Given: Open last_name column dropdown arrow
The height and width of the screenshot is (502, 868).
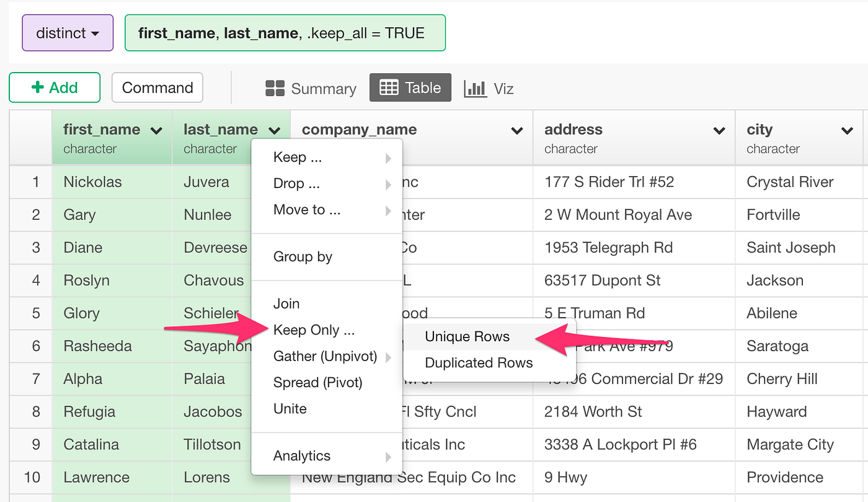Looking at the screenshot, I should point(275,130).
